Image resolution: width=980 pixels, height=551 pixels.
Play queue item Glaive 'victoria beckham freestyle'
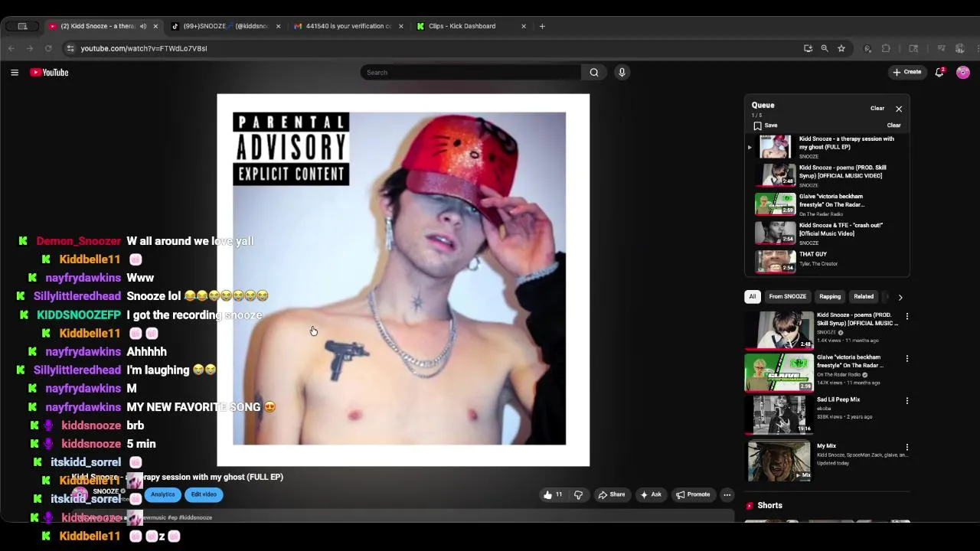[827, 204]
